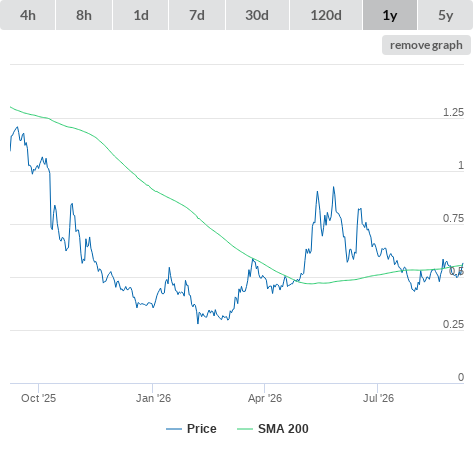Click the Oct '25 axis label
The width and height of the screenshot is (474, 455).
tap(38, 398)
